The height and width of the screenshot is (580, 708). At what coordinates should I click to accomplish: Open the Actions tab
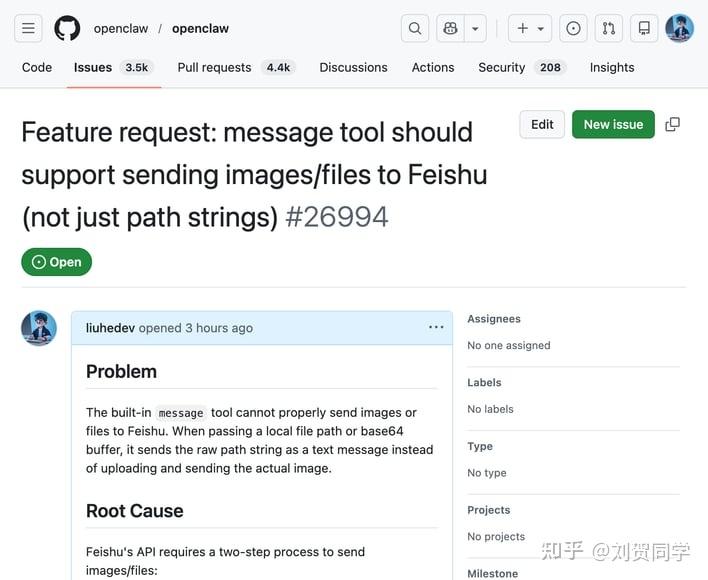pyautogui.click(x=433, y=67)
